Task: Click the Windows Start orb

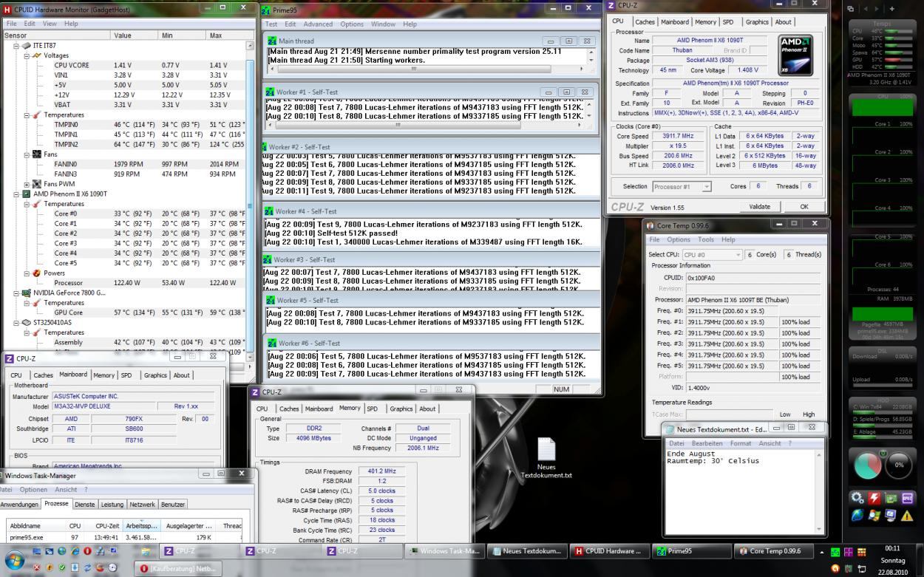Action: 15,559
